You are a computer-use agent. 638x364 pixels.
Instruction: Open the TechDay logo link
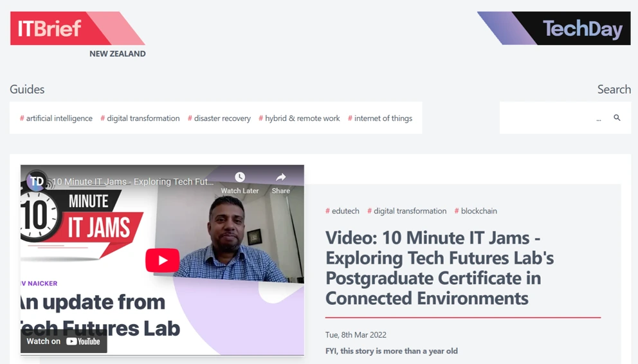pyautogui.click(x=554, y=29)
